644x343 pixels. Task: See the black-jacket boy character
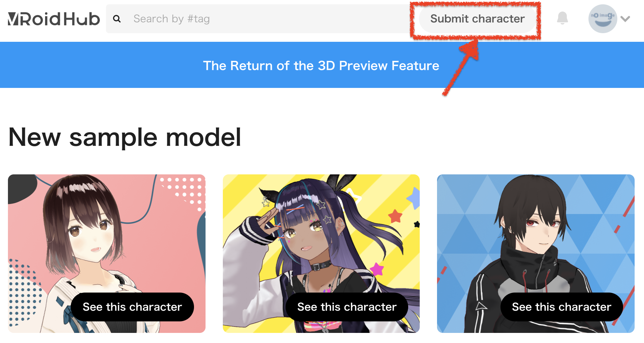coord(561,307)
